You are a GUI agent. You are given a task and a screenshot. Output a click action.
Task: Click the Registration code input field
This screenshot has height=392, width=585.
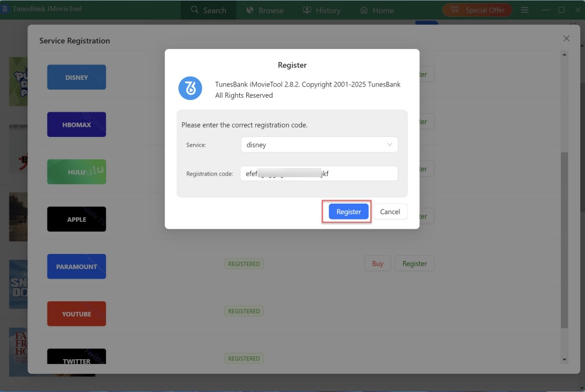click(319, 174)
